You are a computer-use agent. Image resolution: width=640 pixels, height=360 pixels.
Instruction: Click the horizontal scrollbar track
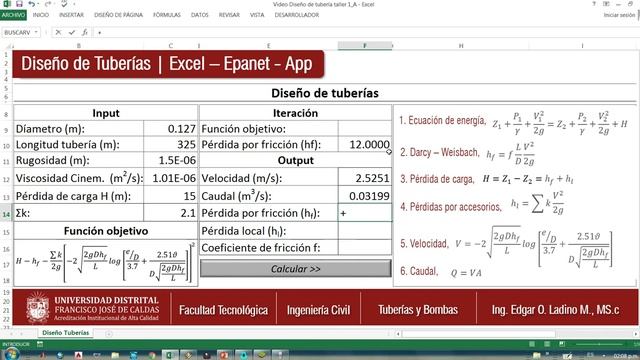516,333
